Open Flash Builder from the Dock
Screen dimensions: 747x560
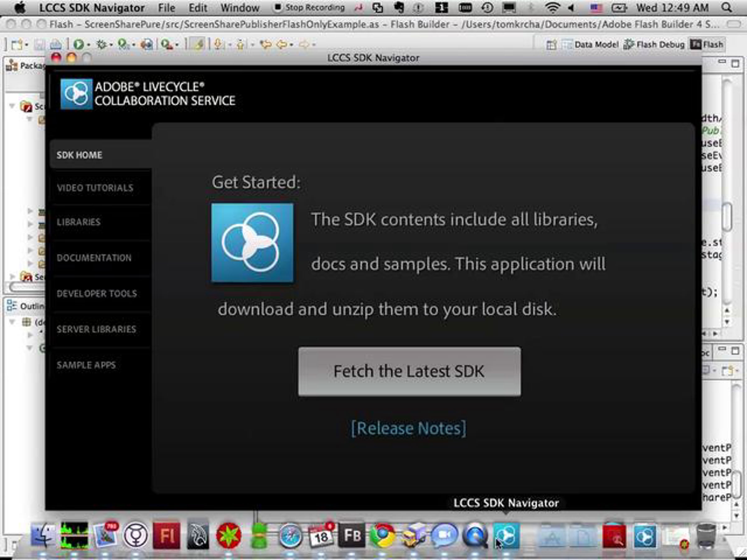[x=352, y=536]
